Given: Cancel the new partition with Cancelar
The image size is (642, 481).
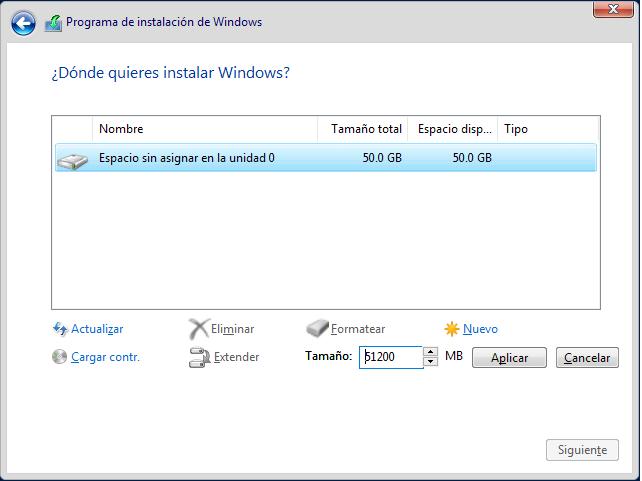Looking at the screenshot, I should pyautogui.click(x=587, y=358).
